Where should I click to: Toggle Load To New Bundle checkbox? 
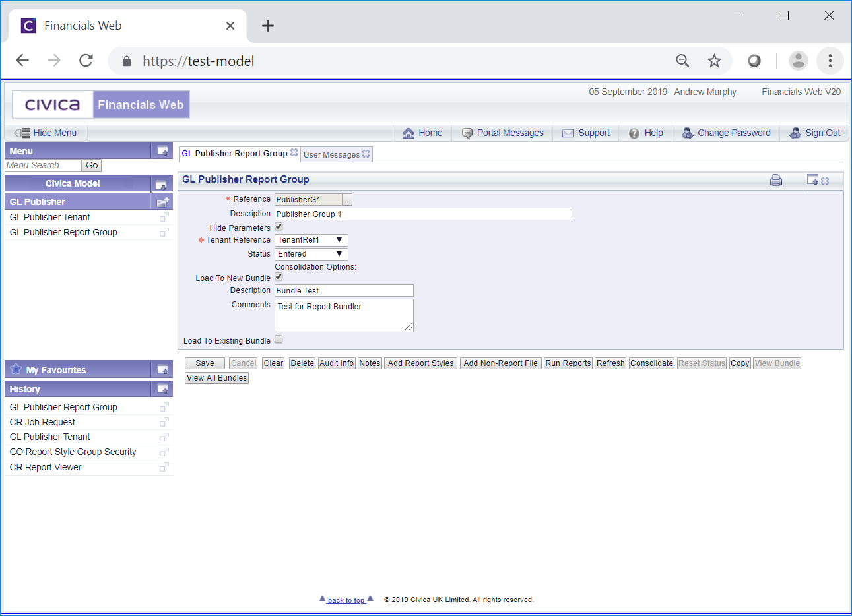pos(279,276)
